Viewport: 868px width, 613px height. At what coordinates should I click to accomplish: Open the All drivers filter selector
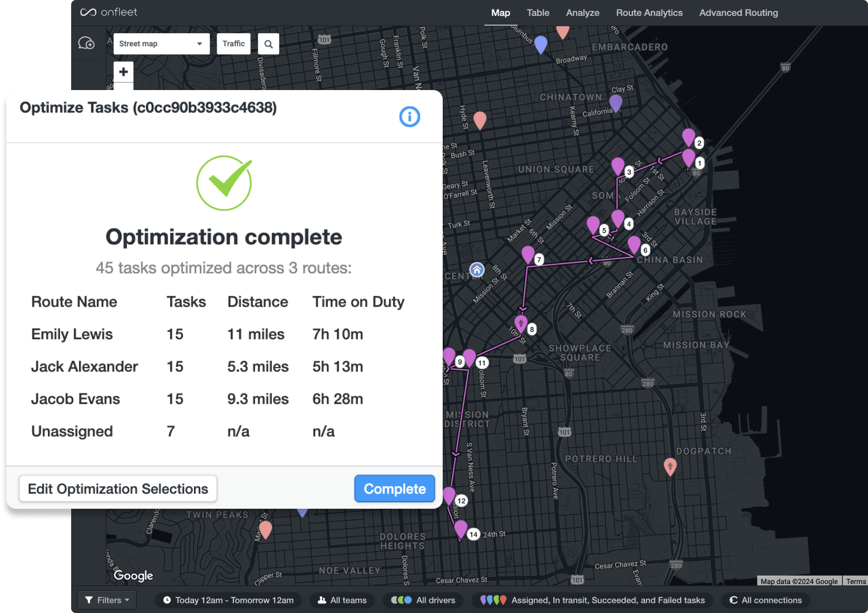(x=423, y=600)
